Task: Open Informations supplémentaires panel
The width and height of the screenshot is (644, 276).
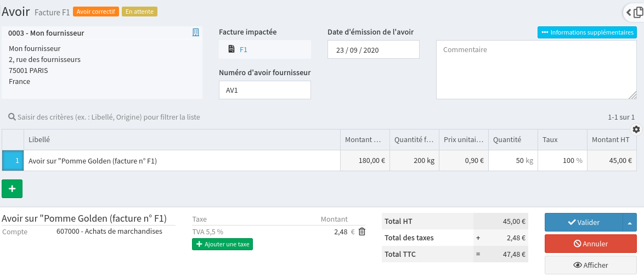Action: [x=587, y=32]
